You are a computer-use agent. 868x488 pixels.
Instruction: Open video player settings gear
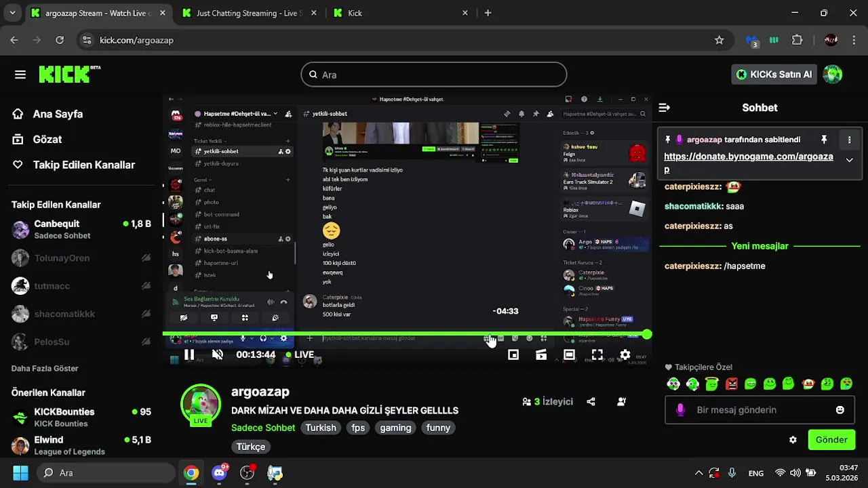coord(625,354)
